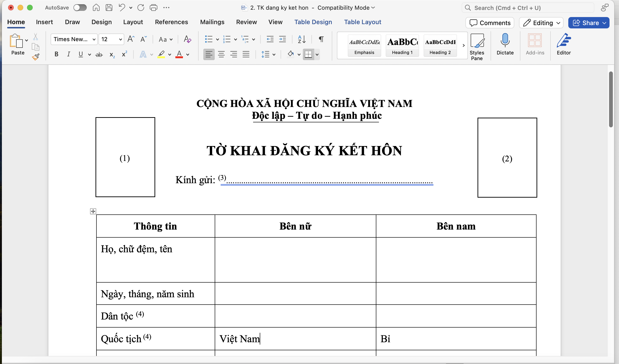
Task: Expand bullet list options arrow
Action: pyautogui.click(x=217, y=39)
